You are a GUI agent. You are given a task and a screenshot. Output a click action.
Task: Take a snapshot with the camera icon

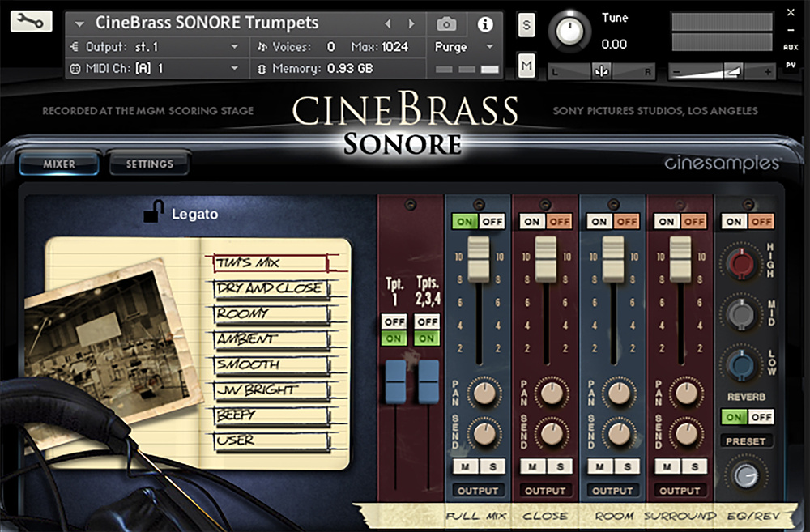tap(446, 24)
